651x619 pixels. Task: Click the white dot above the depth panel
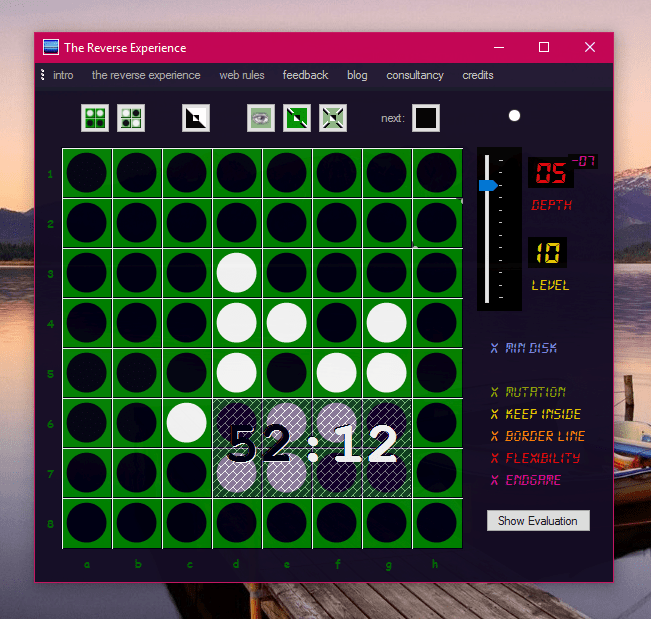[x=514, y=116]
